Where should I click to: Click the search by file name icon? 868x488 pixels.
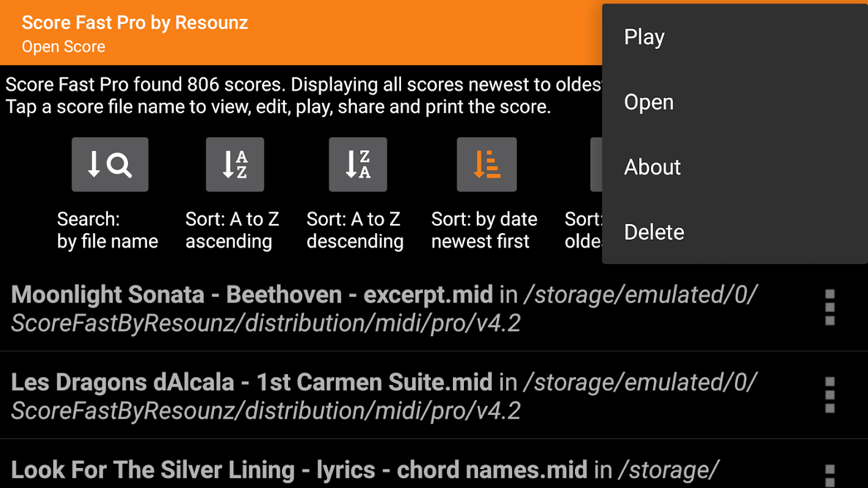[x=110, y=165]
